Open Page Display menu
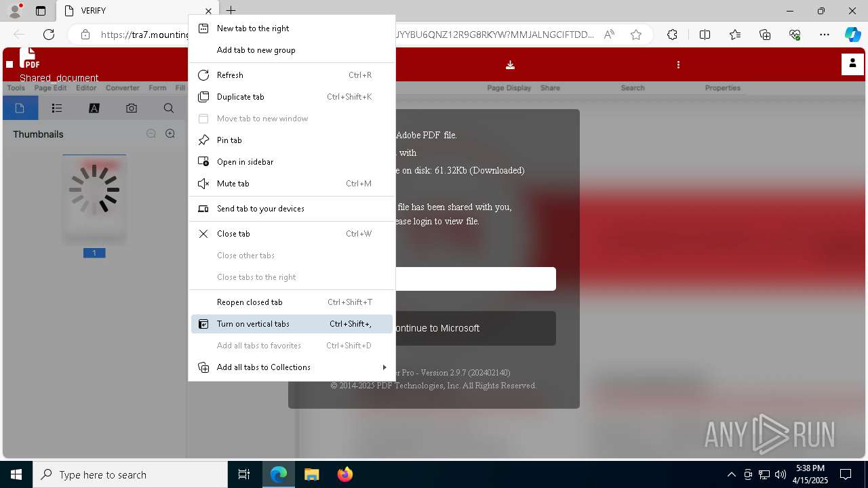Screen dimensions: 868x488 pyautogui.click(x=509, y=88)
